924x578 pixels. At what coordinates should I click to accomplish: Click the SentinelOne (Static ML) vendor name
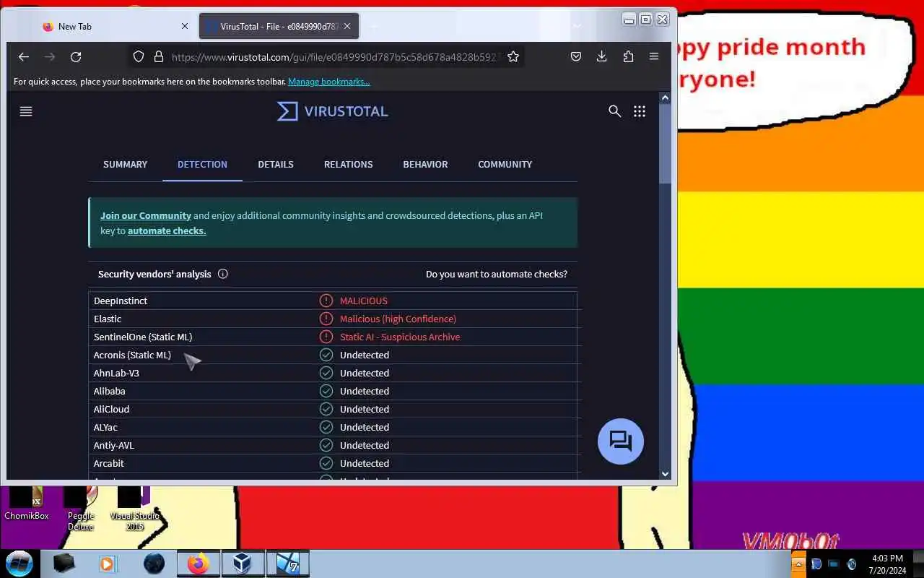pos(143,337)
